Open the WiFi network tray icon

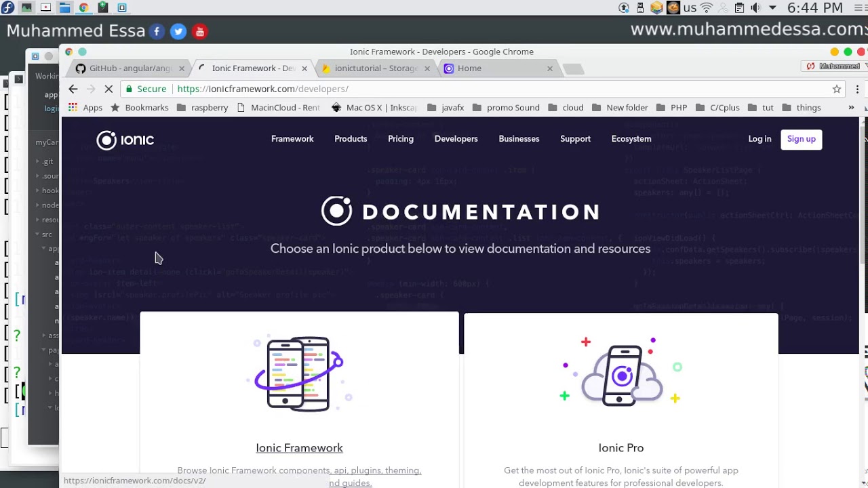[707, 7]
